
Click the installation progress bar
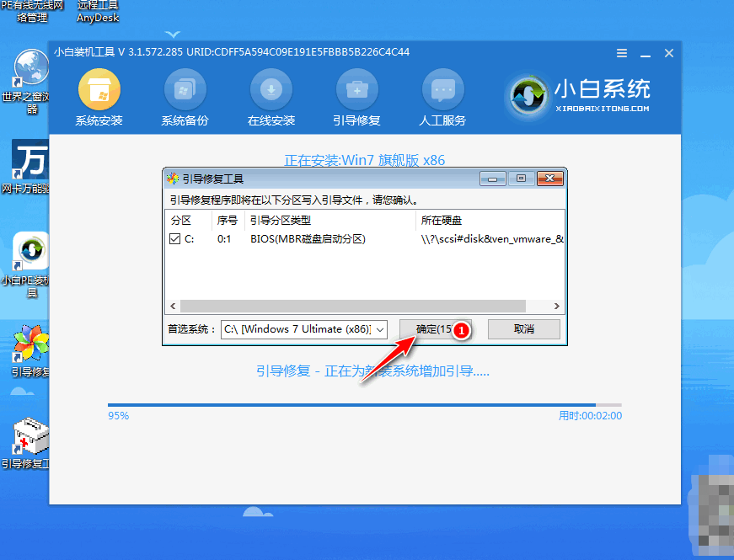click(x=365, y=405)
